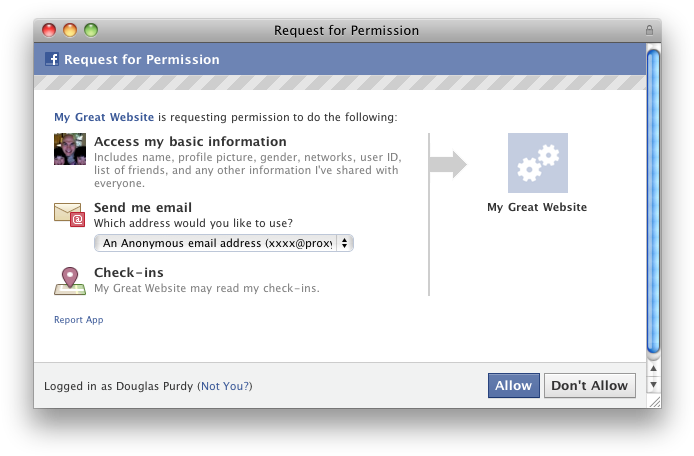Click the Access my basic information heading

click(190, 142)
